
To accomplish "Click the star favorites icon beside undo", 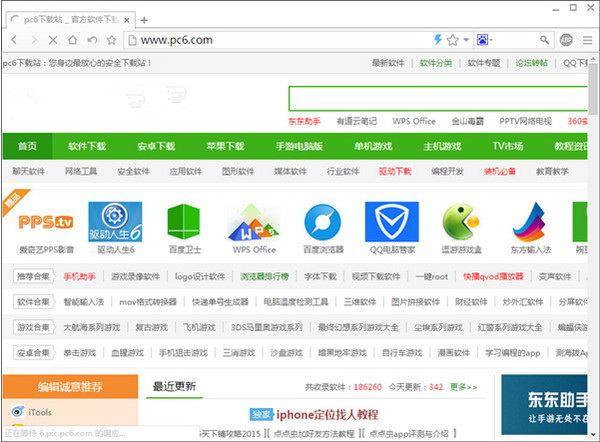I will 111,40.
